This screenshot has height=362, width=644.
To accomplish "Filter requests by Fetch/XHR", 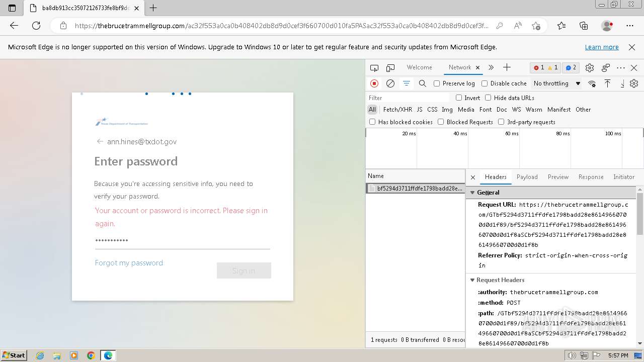I will pos(397,110).
